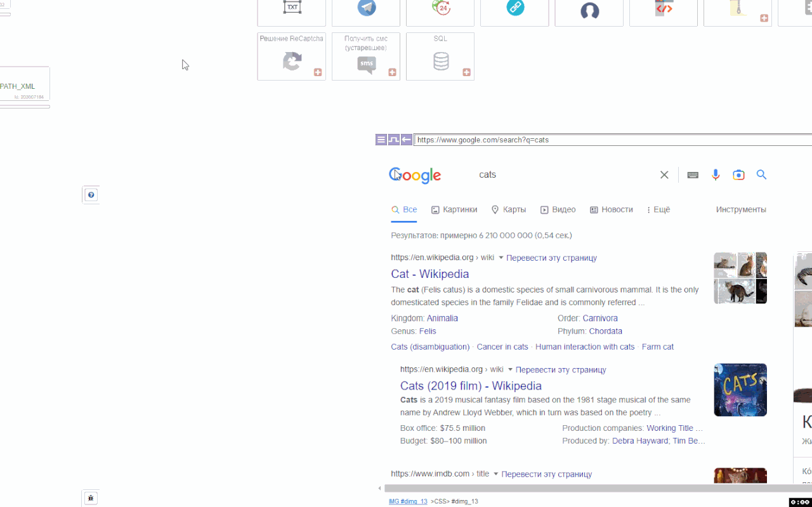Open the Animalia kingdom link
Screen dimensions: 812x507
(442, 319)
